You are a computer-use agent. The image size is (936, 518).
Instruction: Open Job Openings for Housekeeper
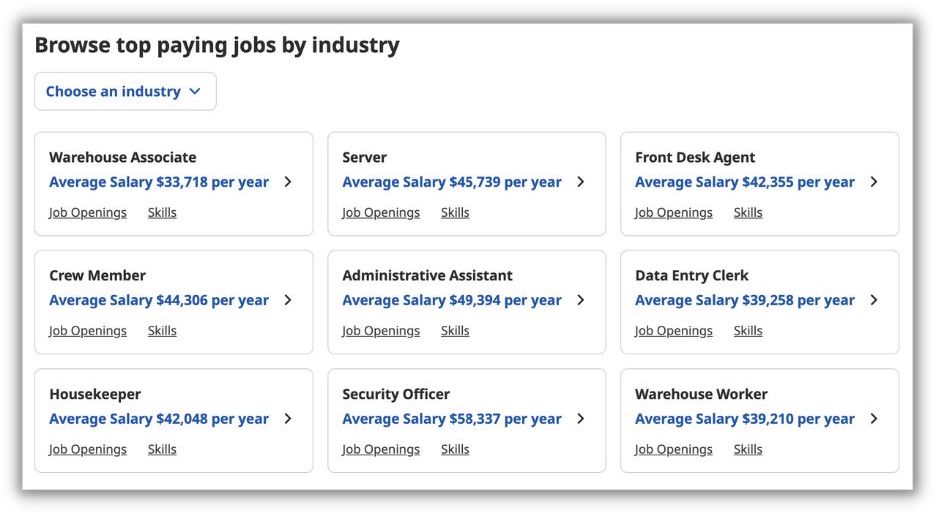[x=88, y=449]
